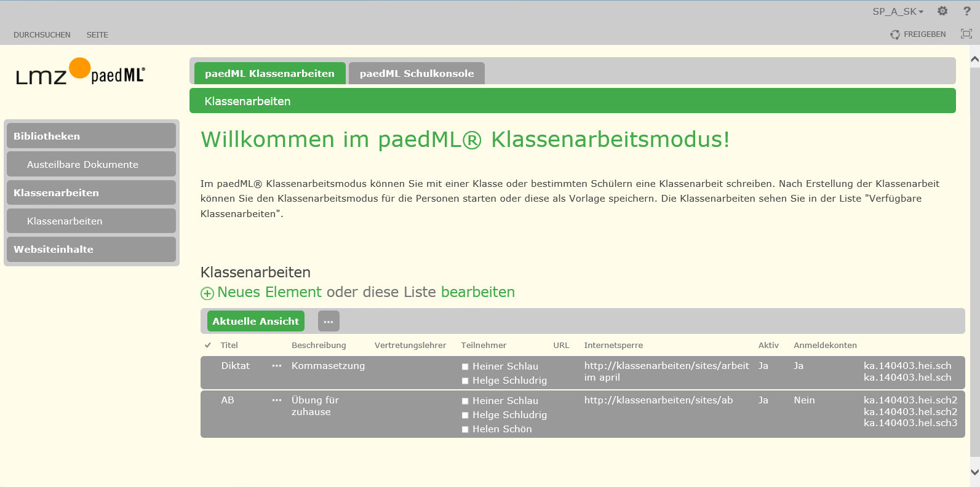Open Austeilbare Dokumente in sidebar
Viewport: 980px width, 487px height.
[91, 164]
